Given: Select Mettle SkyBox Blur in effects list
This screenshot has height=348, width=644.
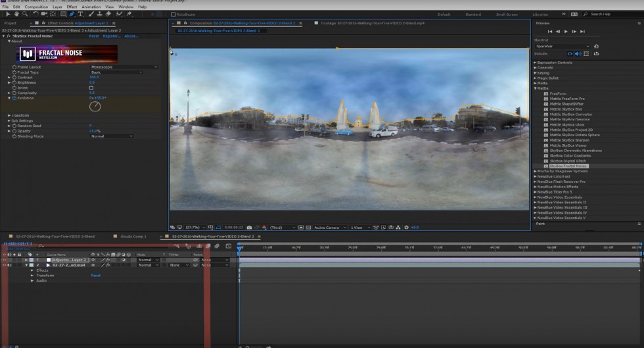Looking at the screenshot, I should pos(564,109).
